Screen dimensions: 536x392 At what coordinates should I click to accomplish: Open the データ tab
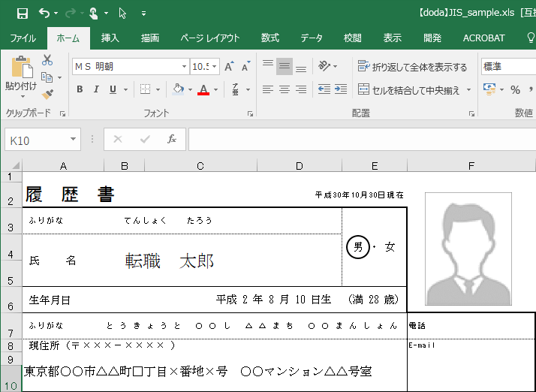[311, 38]
